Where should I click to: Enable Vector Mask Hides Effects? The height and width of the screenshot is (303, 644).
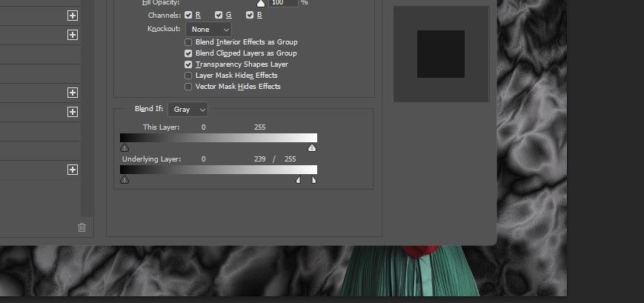[x=188, y=87]
